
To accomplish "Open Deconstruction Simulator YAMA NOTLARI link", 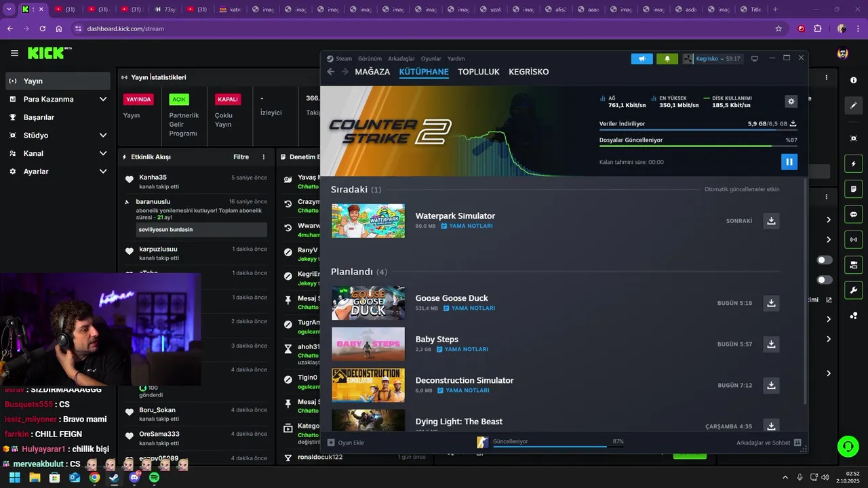I will [x=463, y=390].
